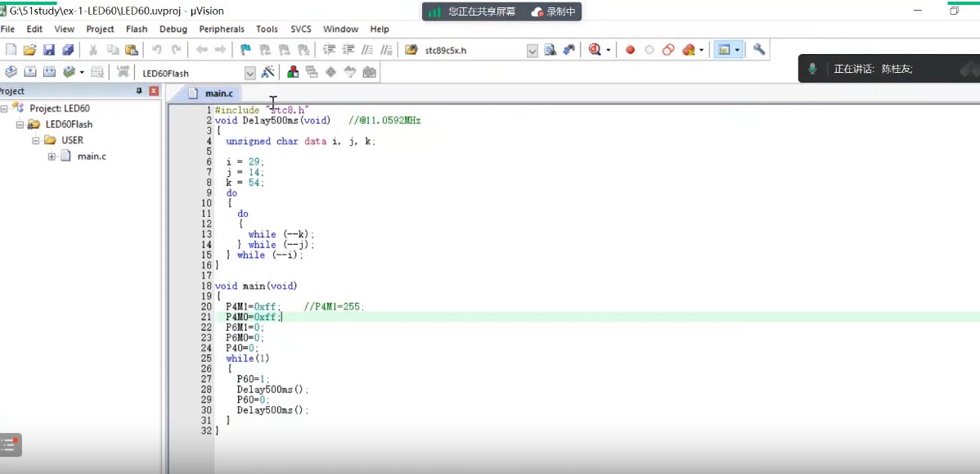980x474 pixels.
Task: Click the Manage Project Items colored blocks icon
Action: (292, 72)
